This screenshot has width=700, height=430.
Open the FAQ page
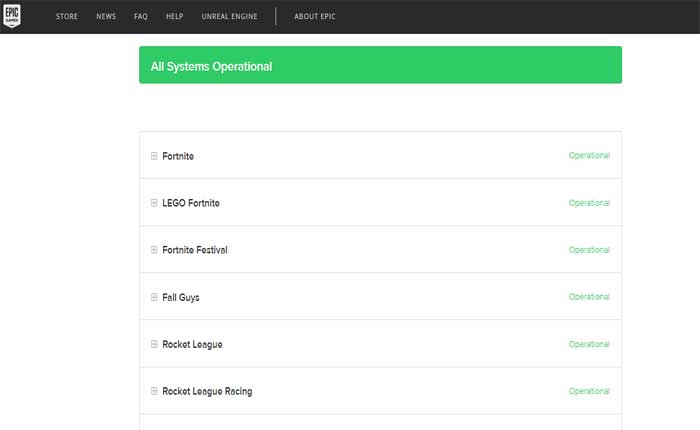tap(141, 17)
